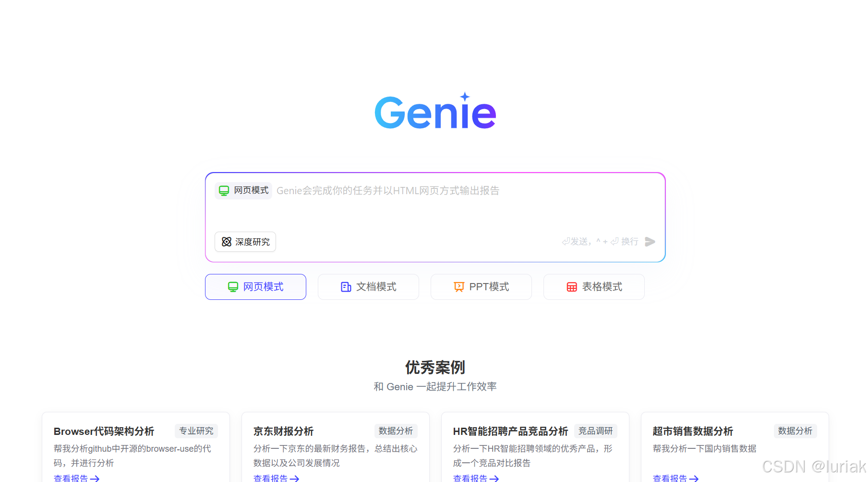Click the atom icon in 深度研究

point(227,242)
